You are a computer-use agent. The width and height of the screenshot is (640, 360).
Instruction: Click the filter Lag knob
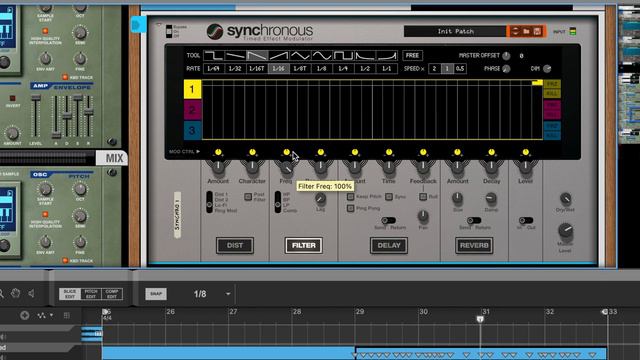tap(320, 199)
